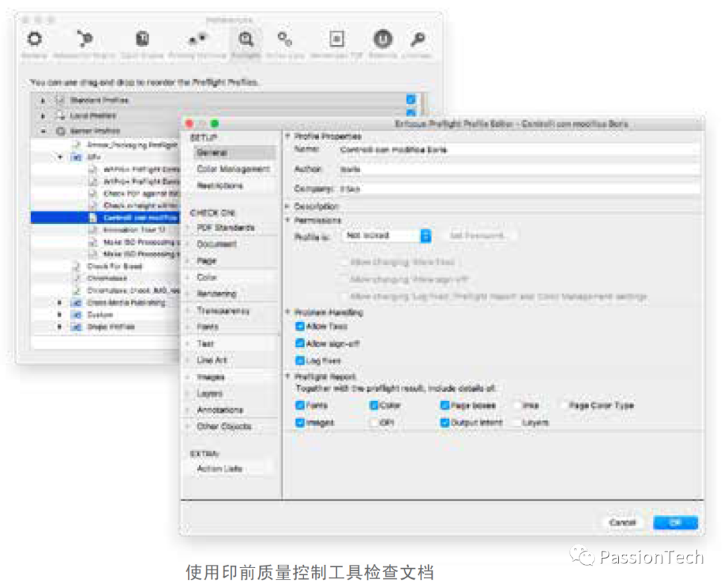
Task: Toggle the Allow fixes checkbox
Action: 300,326
